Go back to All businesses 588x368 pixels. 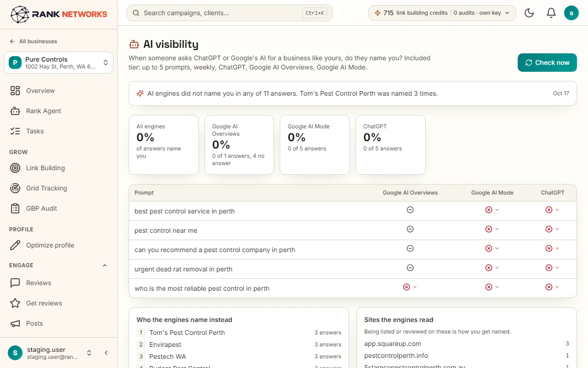34,41
